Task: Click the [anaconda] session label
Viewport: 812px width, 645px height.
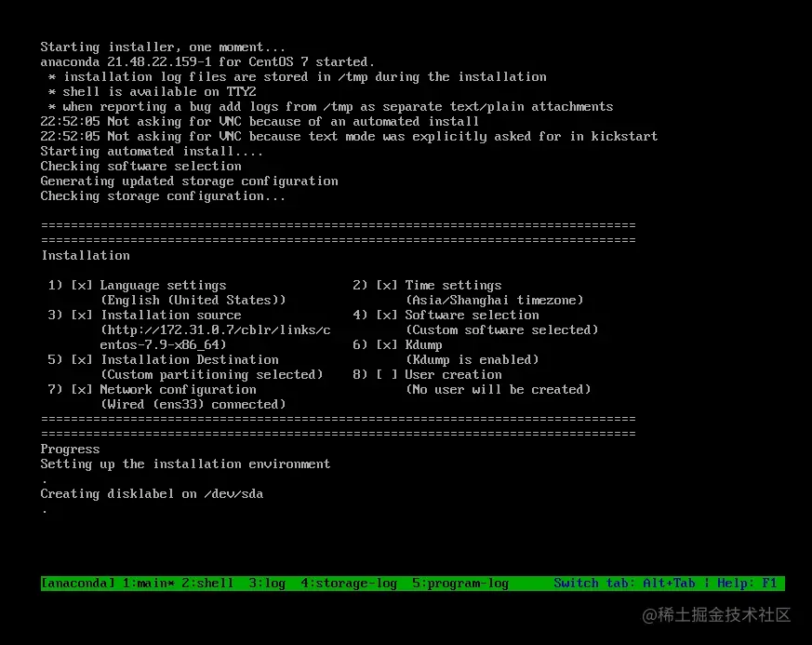Action: click(78, 583)
